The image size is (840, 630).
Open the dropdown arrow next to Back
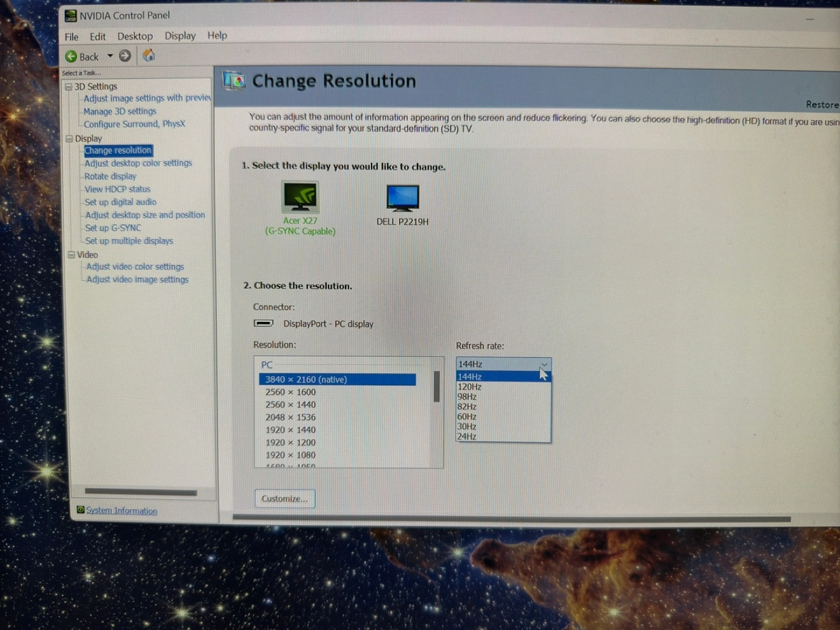click(110, 57)
